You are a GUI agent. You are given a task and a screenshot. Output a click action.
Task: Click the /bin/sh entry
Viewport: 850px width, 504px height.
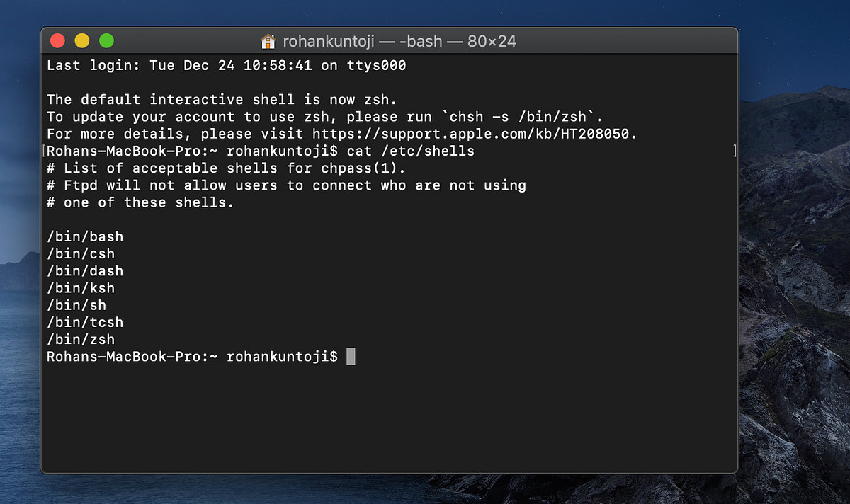pos(76,305)
